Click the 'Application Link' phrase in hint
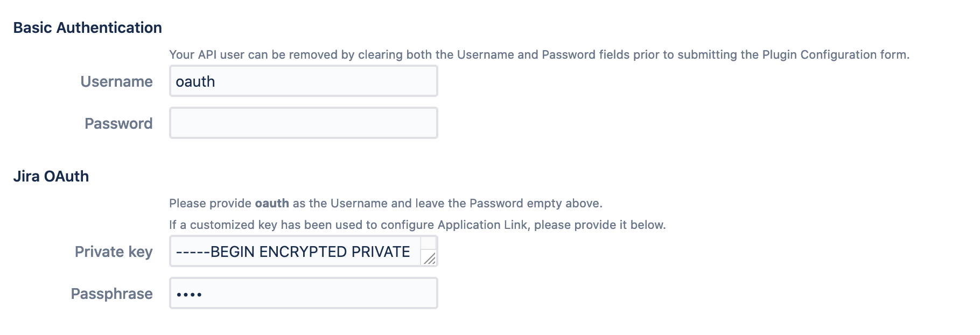 pyautogui.click(x=482, y=225)
